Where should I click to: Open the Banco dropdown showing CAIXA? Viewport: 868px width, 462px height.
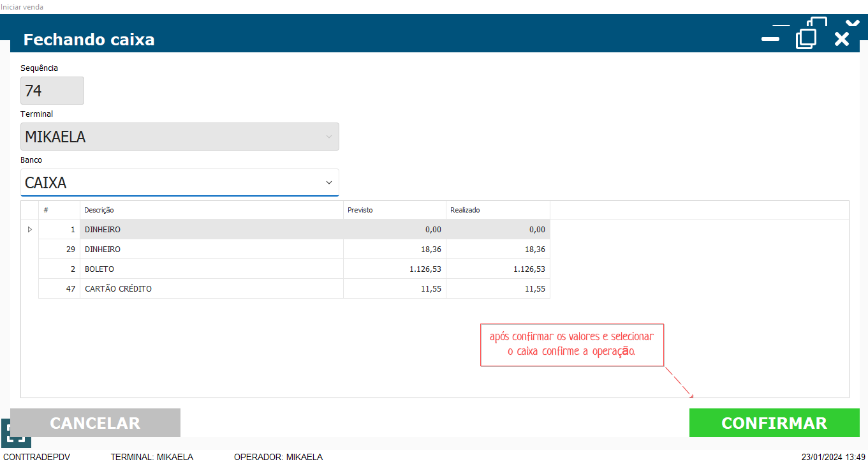pos(180,183)
